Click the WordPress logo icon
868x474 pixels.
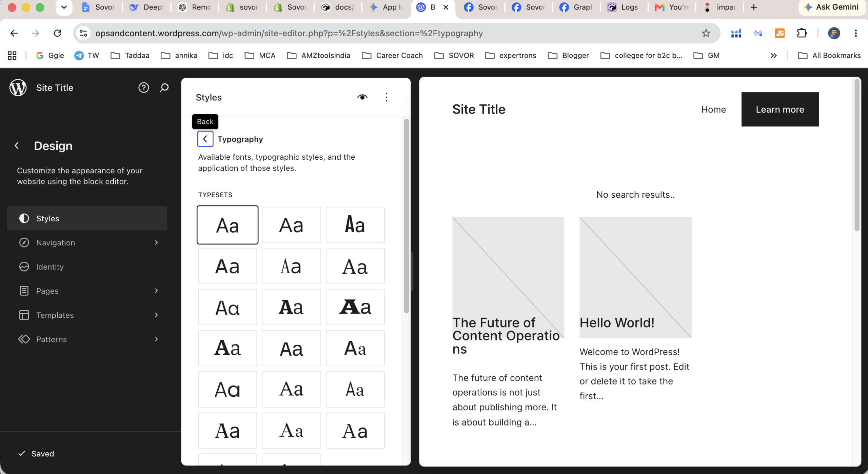[x=18, y=88]
